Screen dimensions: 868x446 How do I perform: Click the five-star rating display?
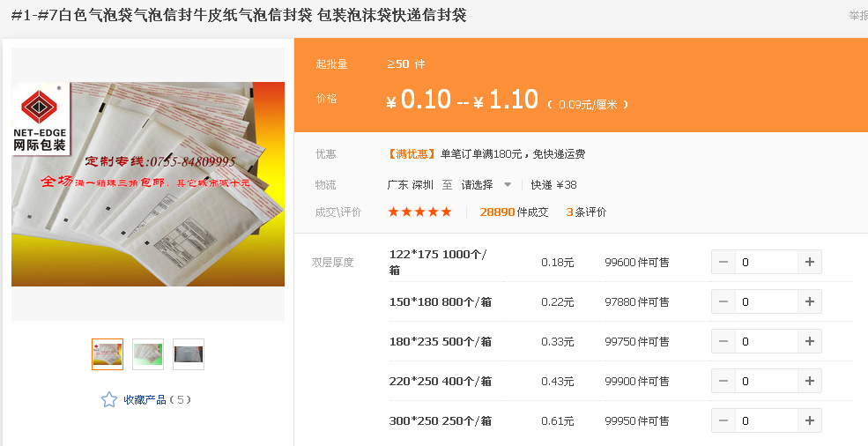tap(420, 212)
